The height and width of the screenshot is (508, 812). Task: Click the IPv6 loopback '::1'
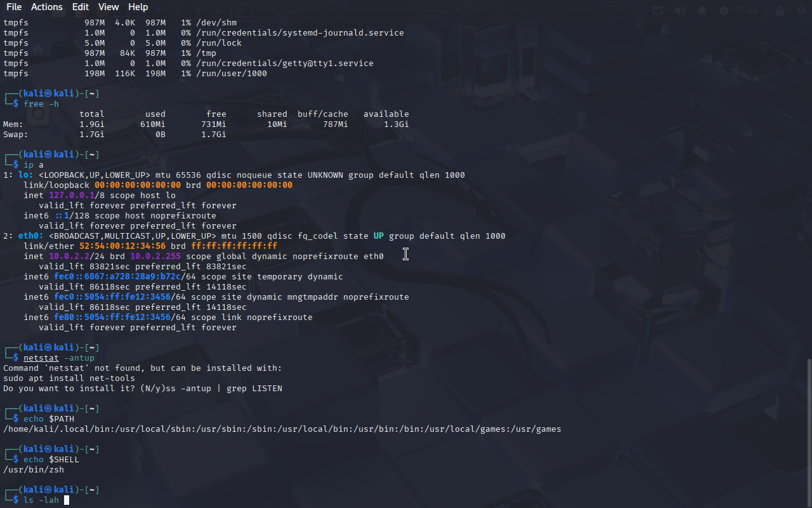(x=62, y=216)
